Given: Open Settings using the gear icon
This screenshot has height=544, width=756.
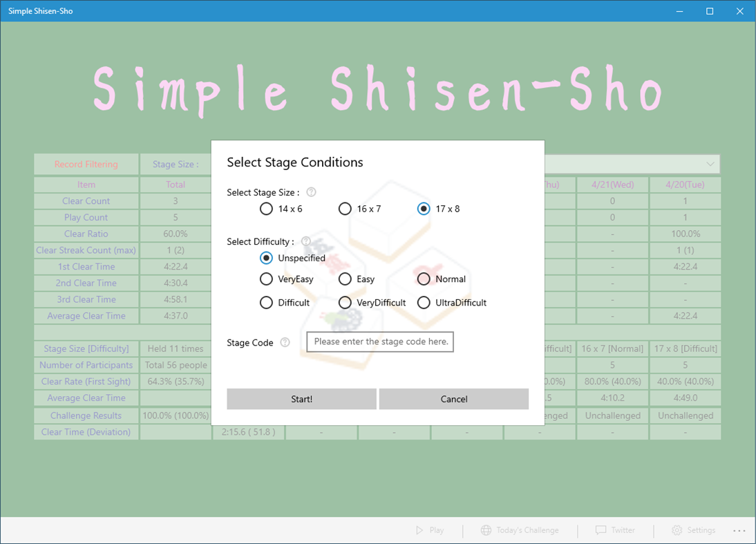Looking at the screenshot, I should (675, 529).
